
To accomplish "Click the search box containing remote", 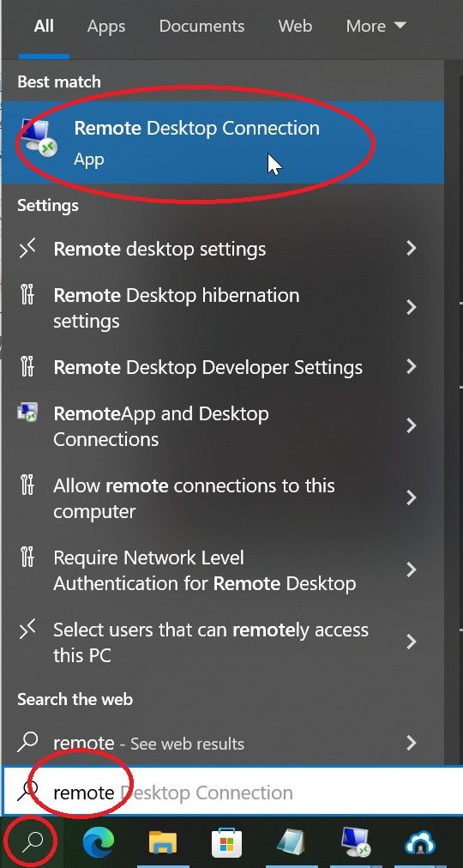I will coord(232,793).
